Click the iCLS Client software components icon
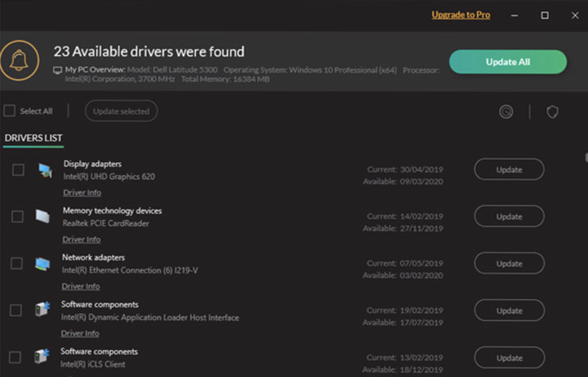This screenshot has height=377, width=588. click(x=43, y=357)
